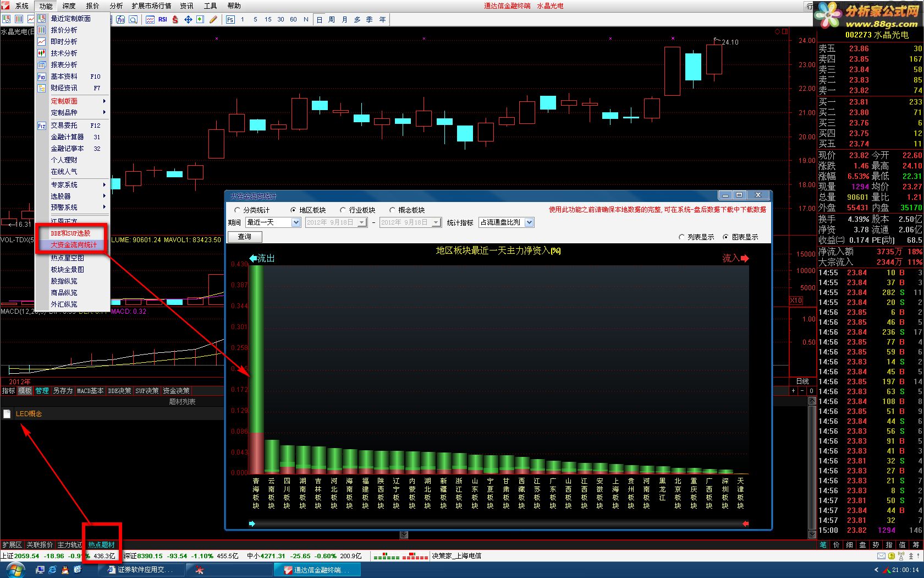Click the 技术分析 candlestick menu icon

(x=42, y=53)
